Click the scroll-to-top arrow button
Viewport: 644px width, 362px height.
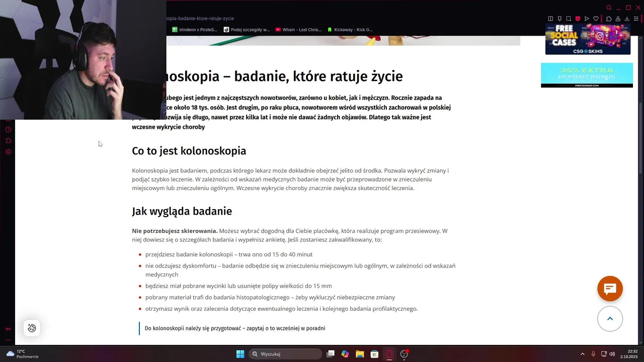(x=610, y=319)
